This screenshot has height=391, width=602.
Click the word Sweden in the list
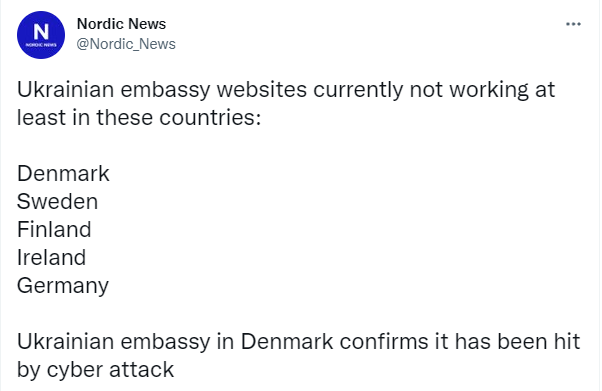[x=58, y=202]
